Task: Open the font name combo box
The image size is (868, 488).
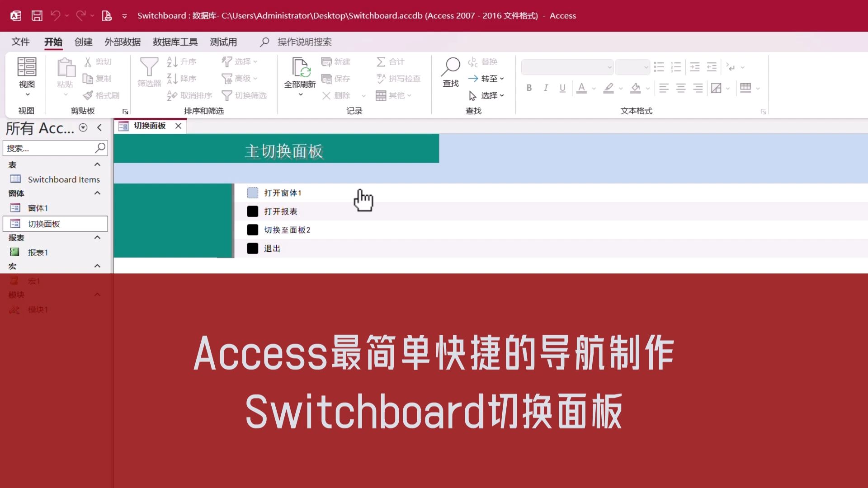Action: point(567,67)
